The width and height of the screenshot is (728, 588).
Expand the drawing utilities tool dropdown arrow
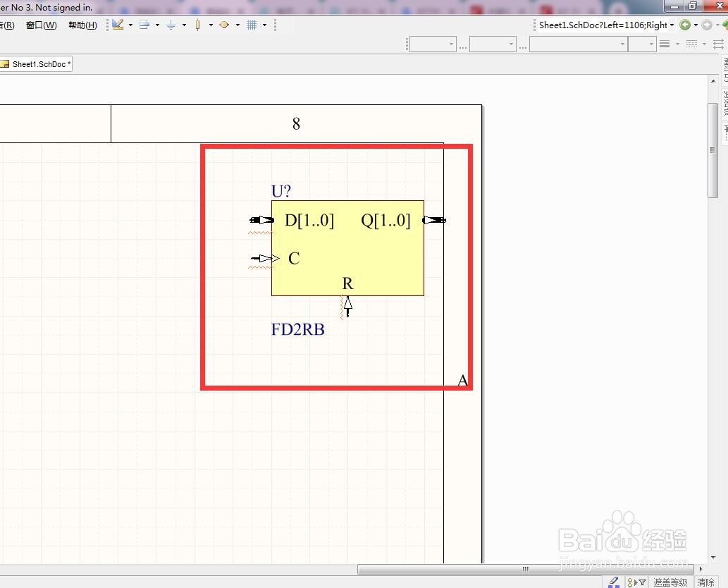point(130,25)
